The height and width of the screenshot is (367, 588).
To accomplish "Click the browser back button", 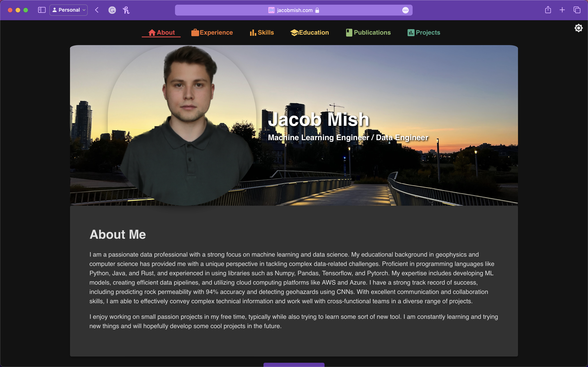I will click(x=97, y=10).
